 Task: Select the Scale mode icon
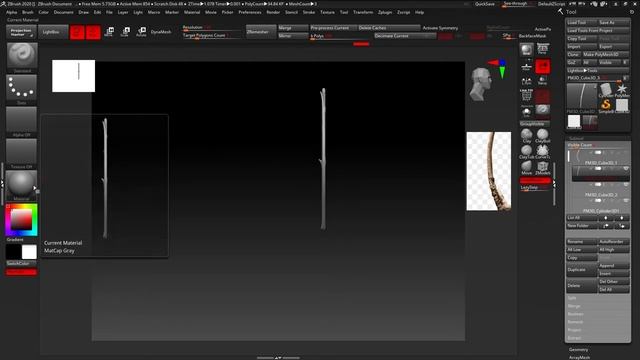coord(125,31)
